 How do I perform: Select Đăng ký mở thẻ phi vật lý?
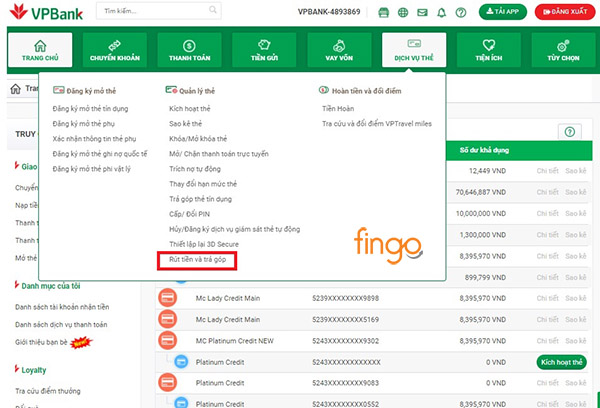point(91,169)
